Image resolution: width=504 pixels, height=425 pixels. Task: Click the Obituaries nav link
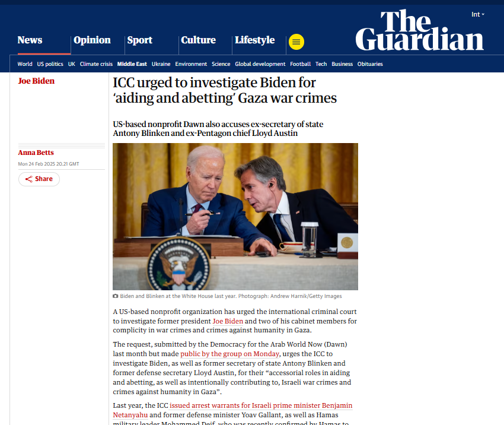point(370,64)
